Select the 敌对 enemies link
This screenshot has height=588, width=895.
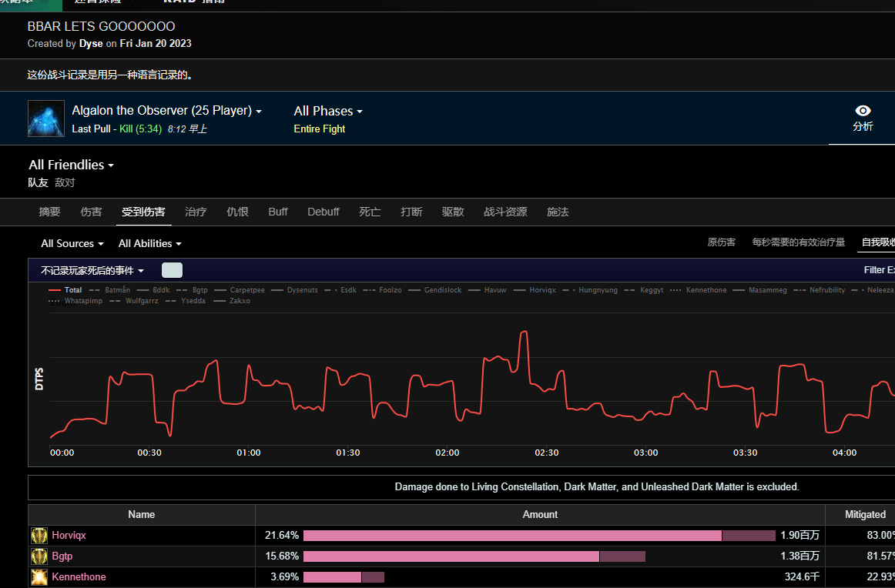(65, 183)
